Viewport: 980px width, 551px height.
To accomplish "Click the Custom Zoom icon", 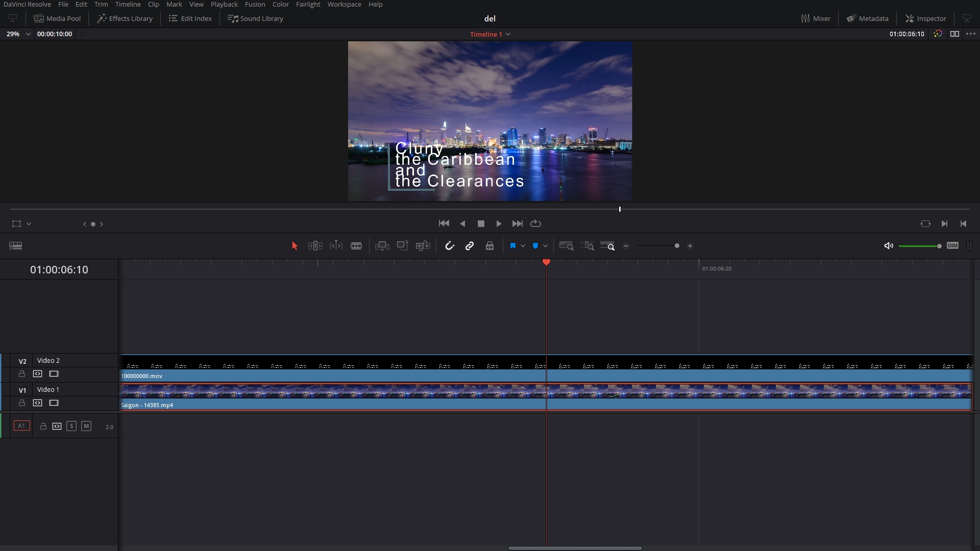I will [x=607, y=246].
